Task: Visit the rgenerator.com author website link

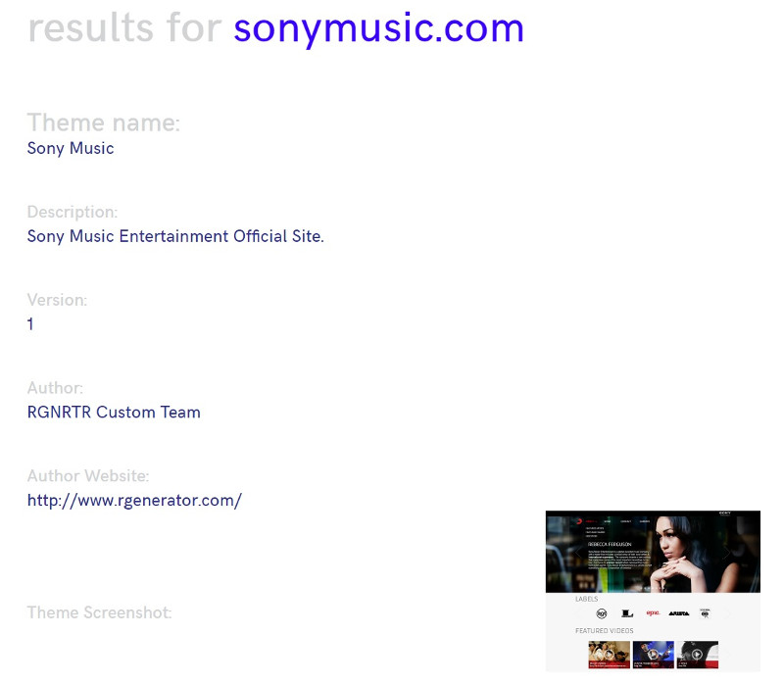Action: point(134,500)
